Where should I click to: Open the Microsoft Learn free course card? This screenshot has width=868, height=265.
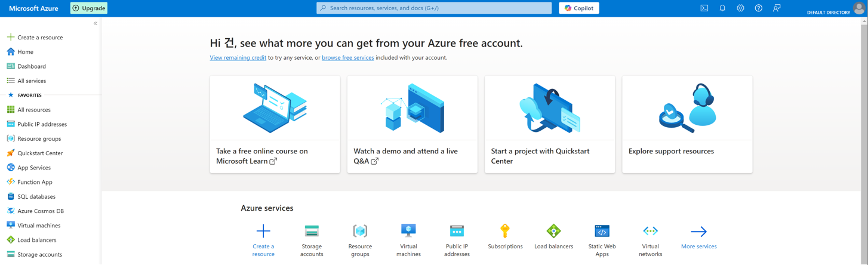pyautogui.click(x=275, y=124)
